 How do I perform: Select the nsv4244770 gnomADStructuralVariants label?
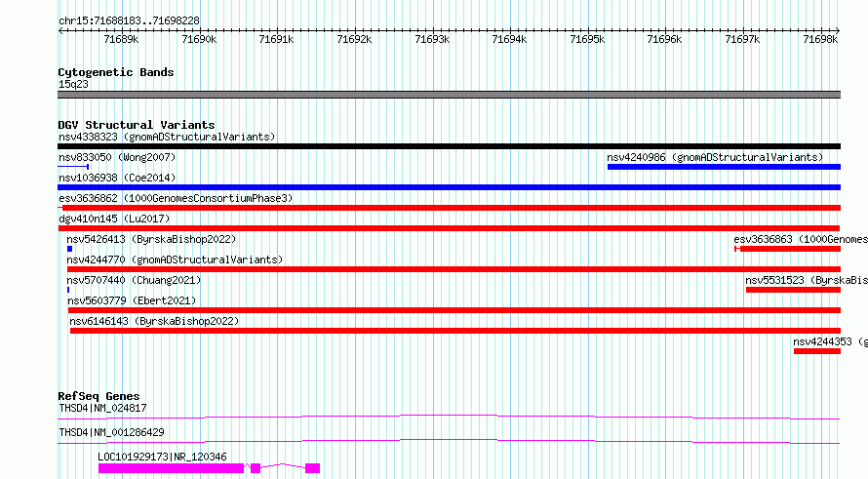pyautogui.click(x=175, y=259)
